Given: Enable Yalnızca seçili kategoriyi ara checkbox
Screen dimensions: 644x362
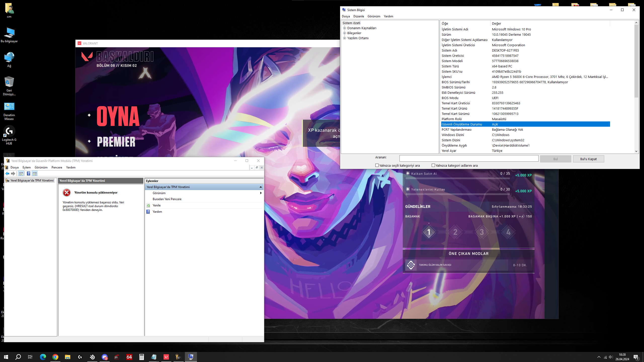Looking at the screenshot, I should tap(377, 165).
